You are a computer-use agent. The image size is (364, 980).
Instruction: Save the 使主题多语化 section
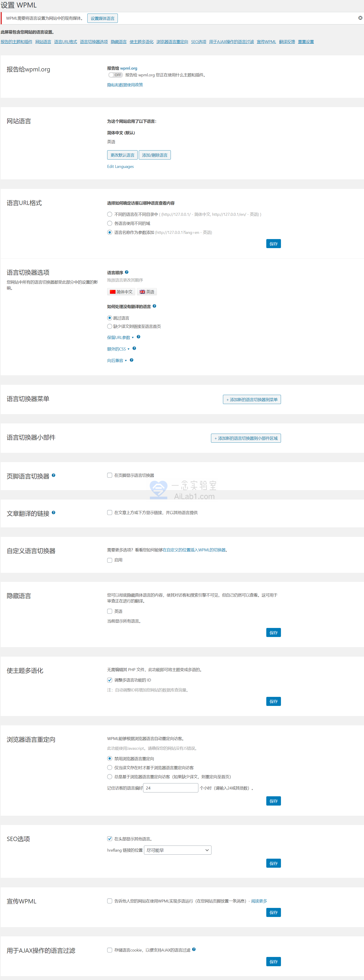(274, 702)
